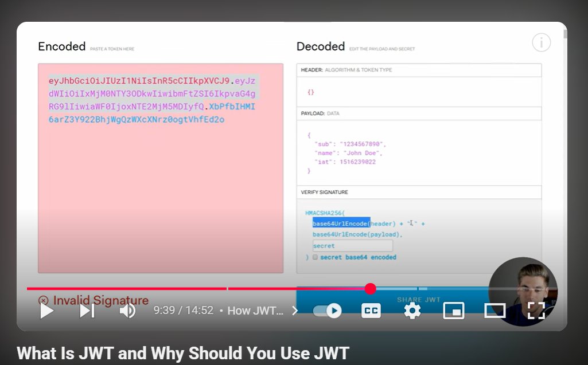Click the page scrollbar on the right

(565, 34)
